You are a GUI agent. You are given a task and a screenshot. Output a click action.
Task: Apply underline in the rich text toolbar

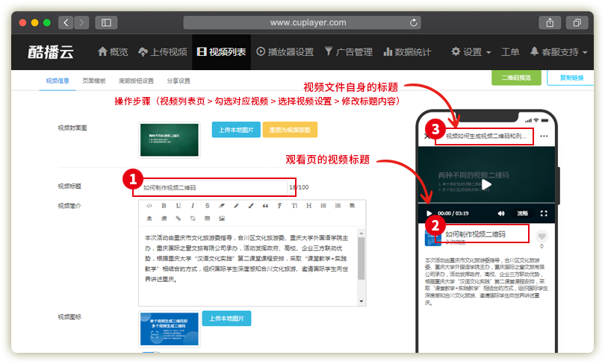[x=178, y=205]
